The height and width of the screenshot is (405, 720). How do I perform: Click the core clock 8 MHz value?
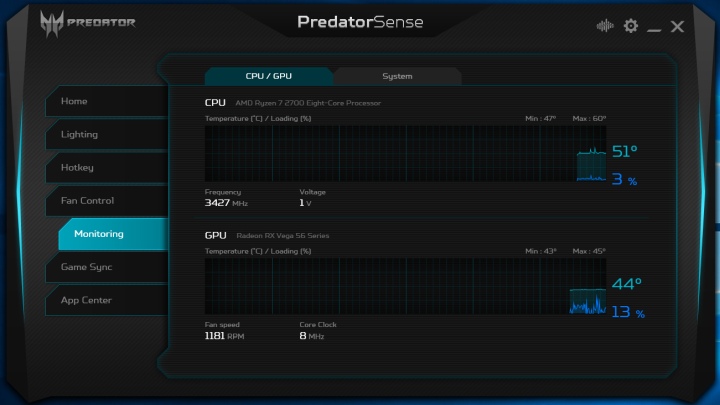point(312,336)
